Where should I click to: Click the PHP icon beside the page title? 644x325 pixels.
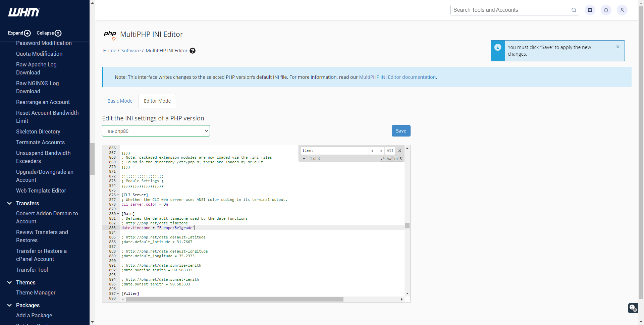pyautogui.click(x=110, y=35)
